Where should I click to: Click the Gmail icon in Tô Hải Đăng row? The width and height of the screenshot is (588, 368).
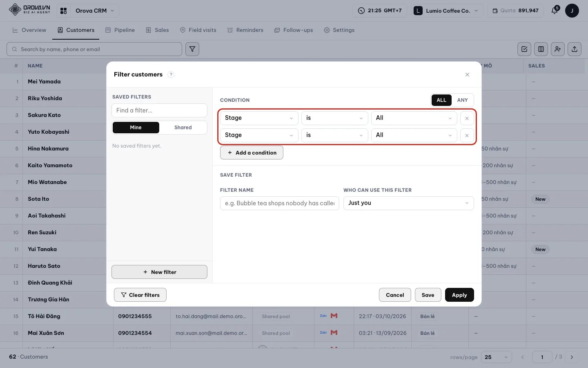pos(334,316)
